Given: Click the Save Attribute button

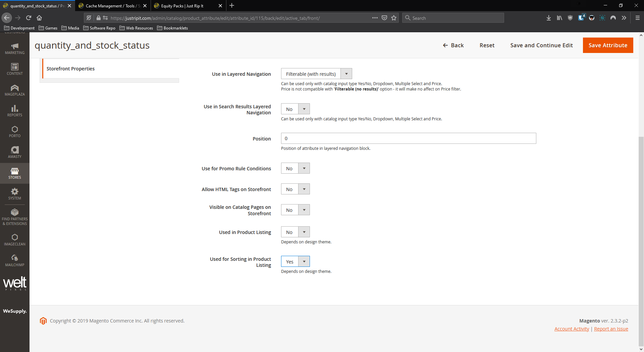Looking at the screenshot, I should (x=608, y=45).
